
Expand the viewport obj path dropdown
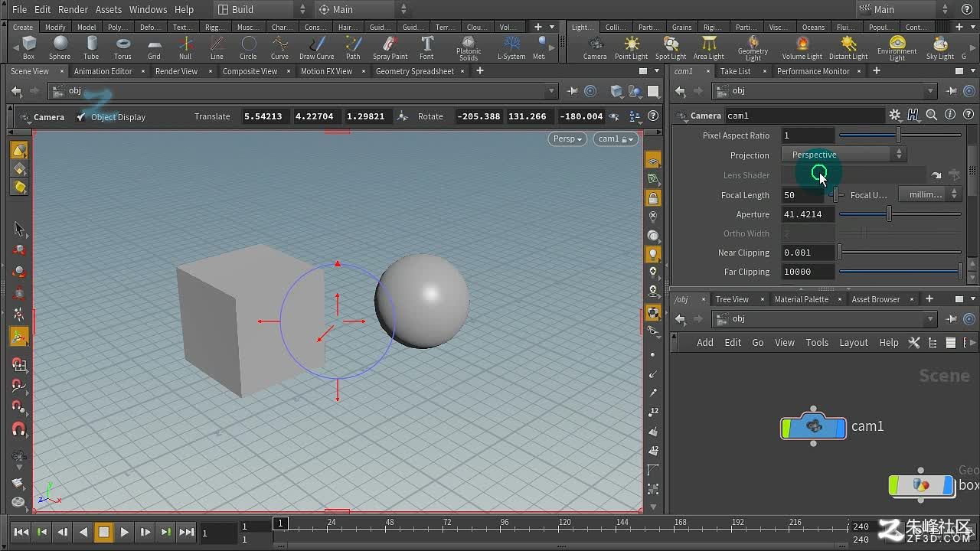click(x=551, y=91)
